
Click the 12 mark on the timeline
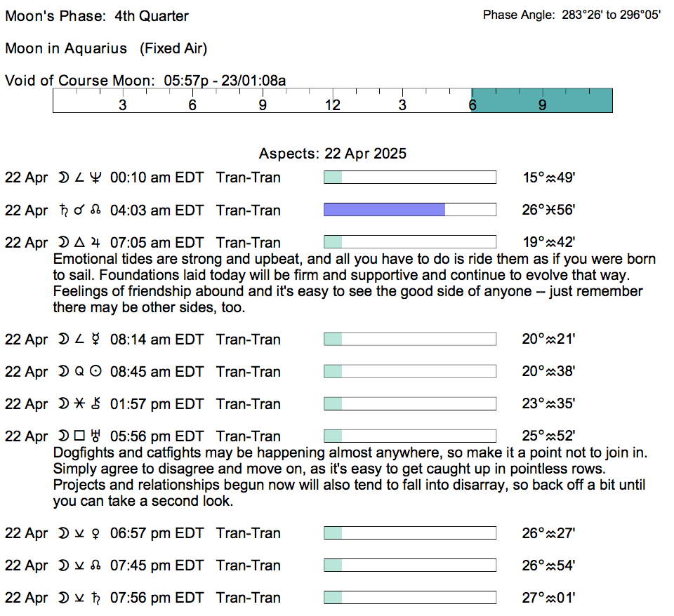332,105
